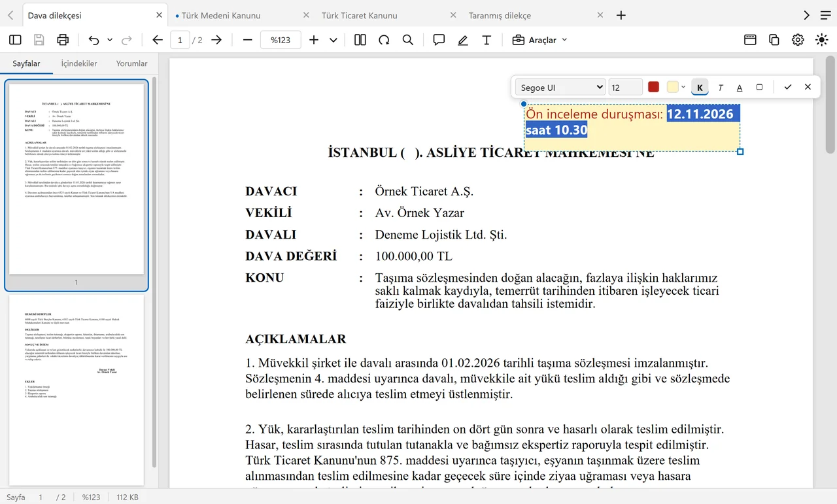The image size is (837, 504).
Task: Click the %123 zoom level field
Action: pyautogui.click(x=281, y=40)
